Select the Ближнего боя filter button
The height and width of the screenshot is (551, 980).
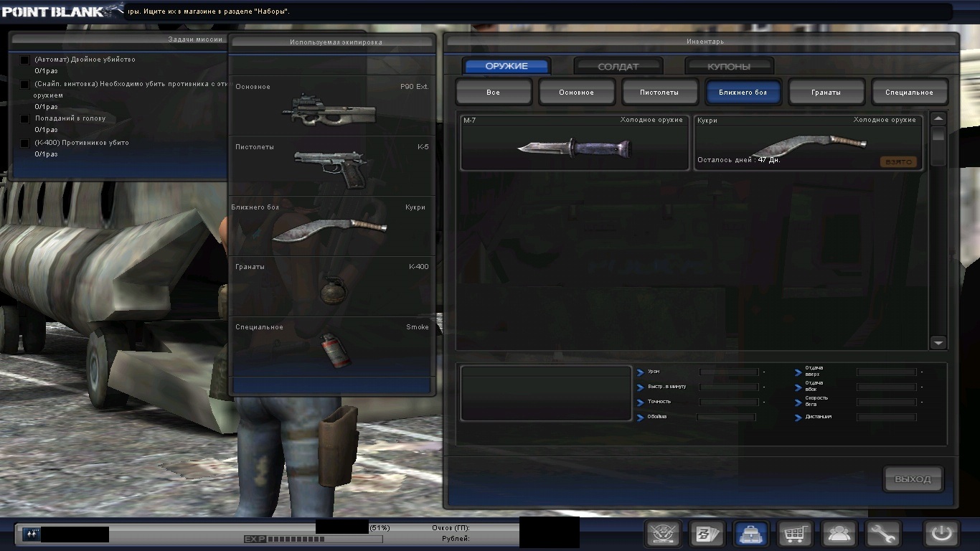click(x=743, y=92)
